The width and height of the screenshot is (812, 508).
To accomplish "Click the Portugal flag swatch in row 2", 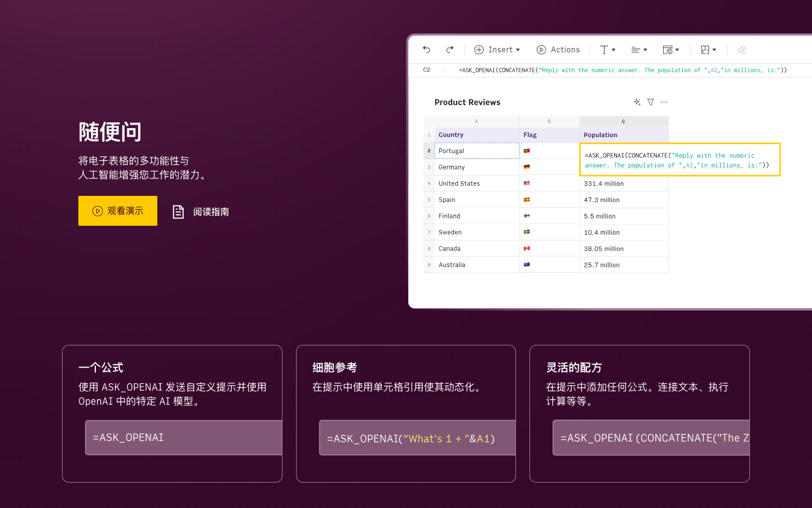I will (x=527, y=150).
